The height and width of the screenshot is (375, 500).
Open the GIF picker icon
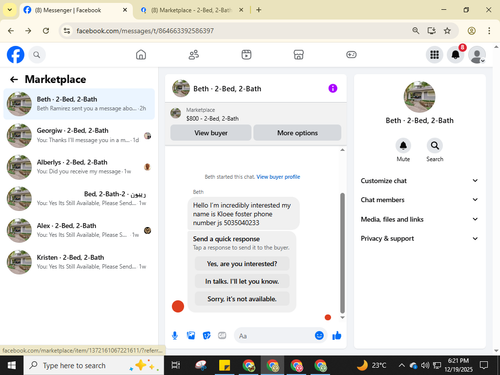(x=222, y=335)
